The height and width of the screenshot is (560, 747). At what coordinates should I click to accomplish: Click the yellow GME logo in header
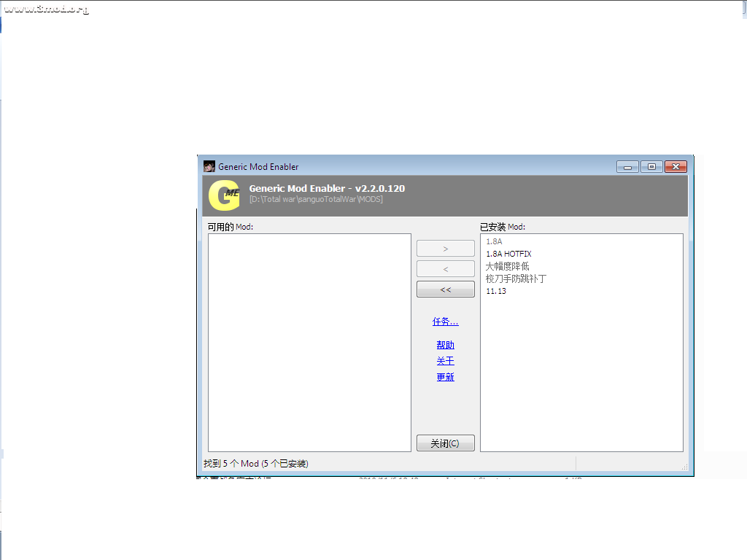(x=223, y=195)
